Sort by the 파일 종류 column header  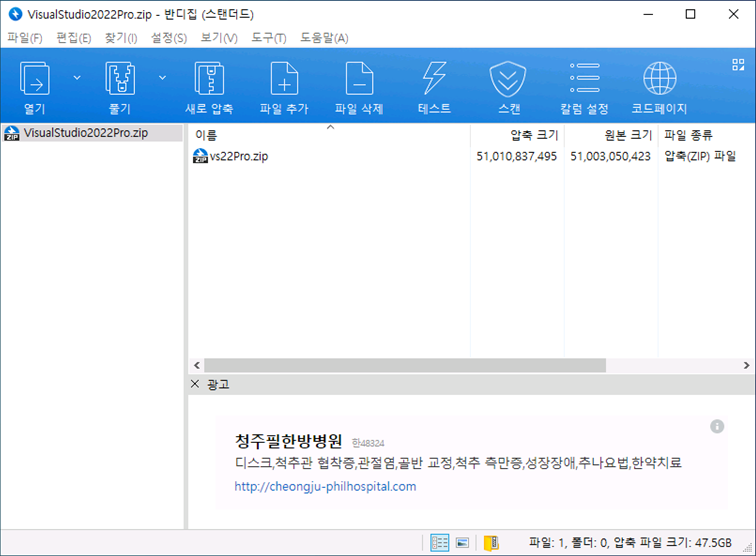pyautogui.click(x=704, y=135)
